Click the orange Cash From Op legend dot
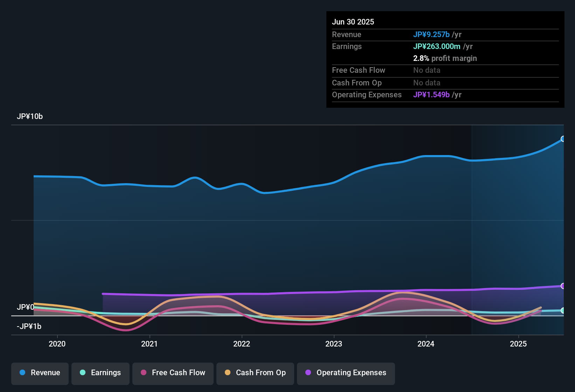Screen dimensions: 575x392 (228, 373)
